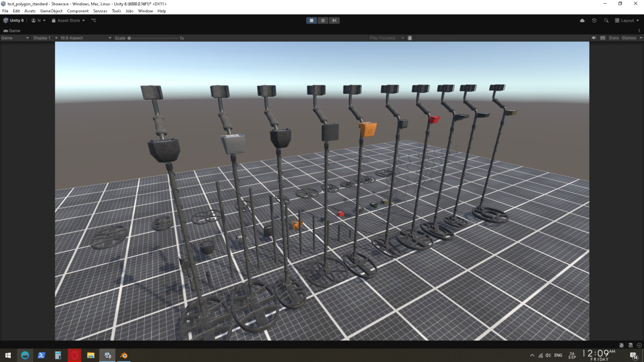Pause the running game
Viewport: 644px width, 362px height.
pos(323,20)
